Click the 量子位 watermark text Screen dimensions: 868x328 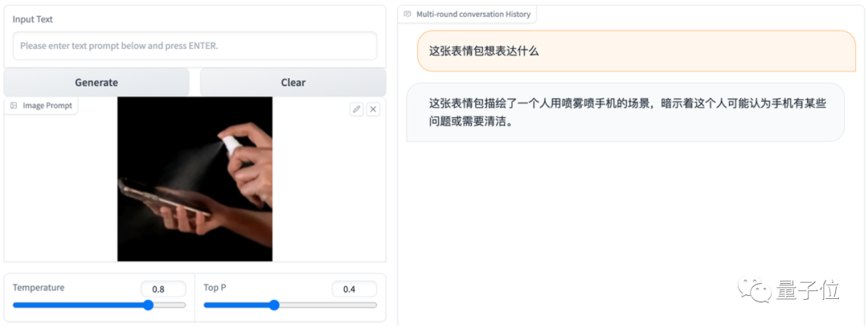tap(807, 289)
